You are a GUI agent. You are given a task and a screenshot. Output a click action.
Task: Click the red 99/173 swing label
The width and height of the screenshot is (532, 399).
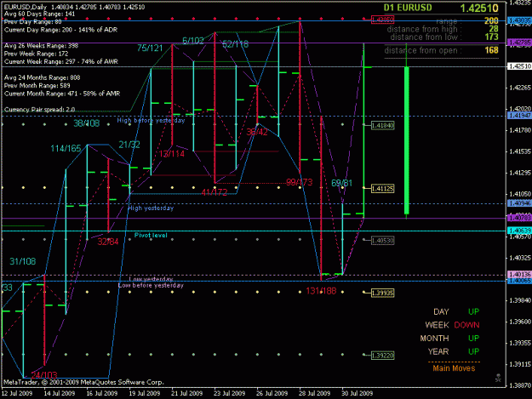(x=300, y=182)
